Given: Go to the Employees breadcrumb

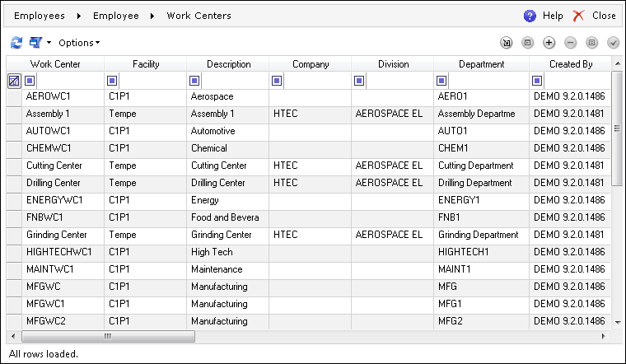Looking at the screenshot, I should (x=40, y=16).
